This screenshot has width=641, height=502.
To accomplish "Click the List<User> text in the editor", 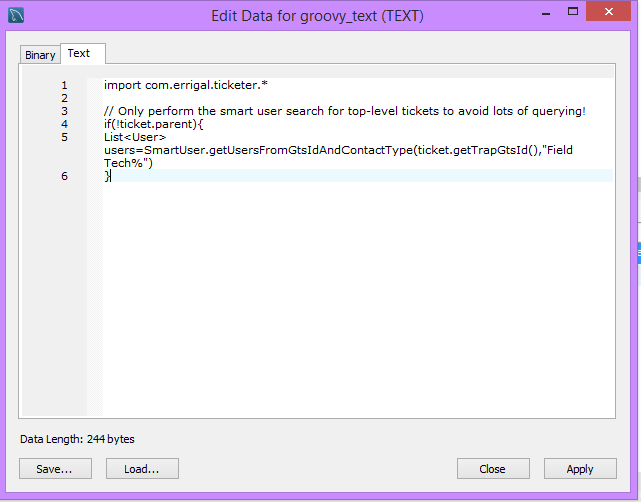I will tap(135, 137).
